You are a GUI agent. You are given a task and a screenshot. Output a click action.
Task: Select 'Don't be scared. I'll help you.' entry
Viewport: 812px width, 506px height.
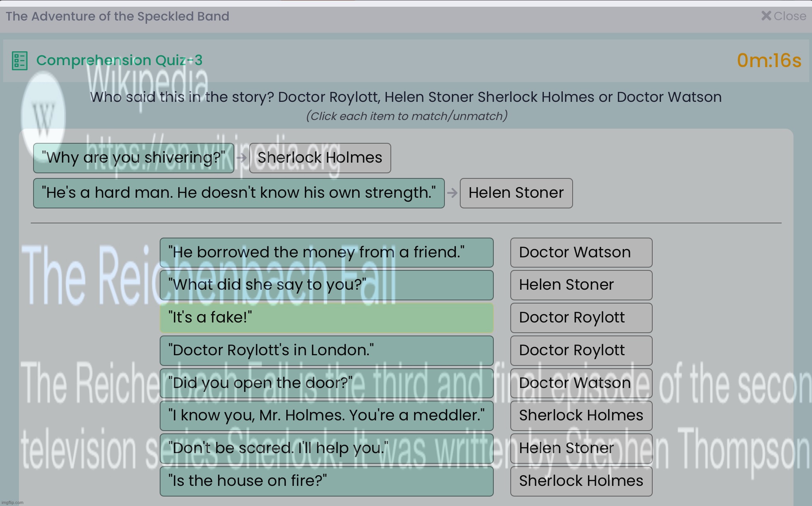tap(327, 448)
